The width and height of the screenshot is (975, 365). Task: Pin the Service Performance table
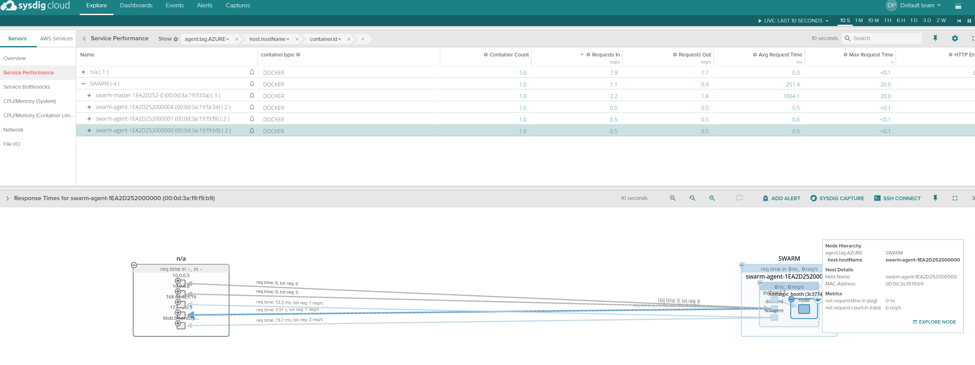(935, 39)
